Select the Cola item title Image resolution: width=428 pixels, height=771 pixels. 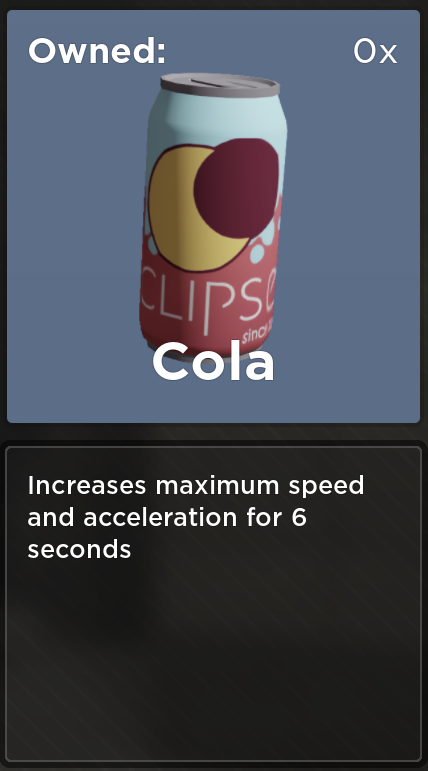[213, 362]
